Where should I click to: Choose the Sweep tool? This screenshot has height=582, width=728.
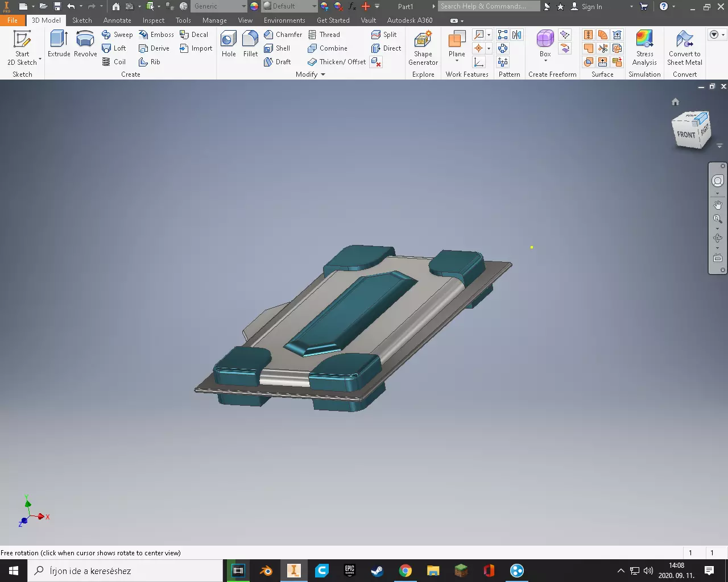click(117, 35)
